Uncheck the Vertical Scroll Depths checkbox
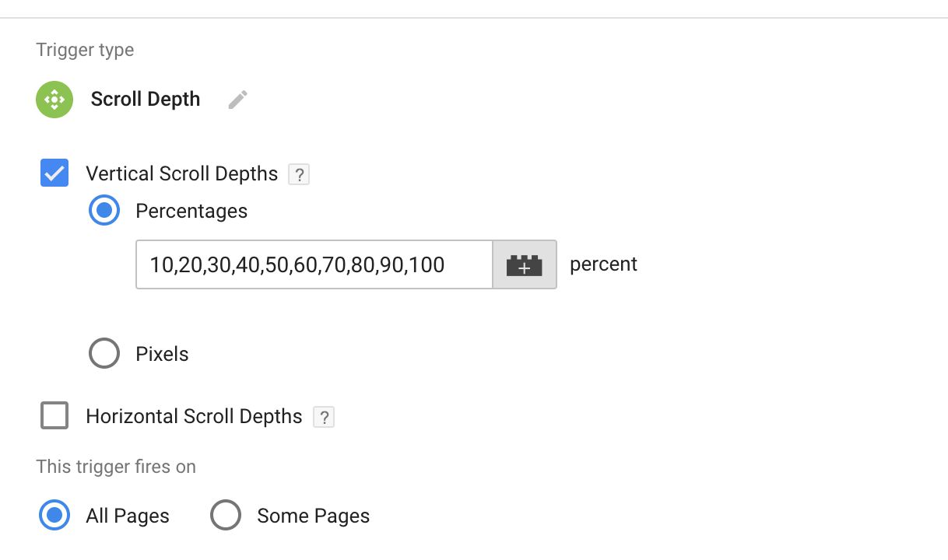This screenshot has height=560, width=948. (x=54, y=173)
